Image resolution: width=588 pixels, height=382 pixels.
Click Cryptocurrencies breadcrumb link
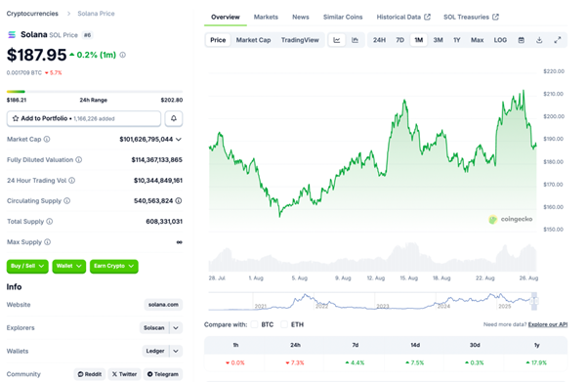click(x=32, y=14)
